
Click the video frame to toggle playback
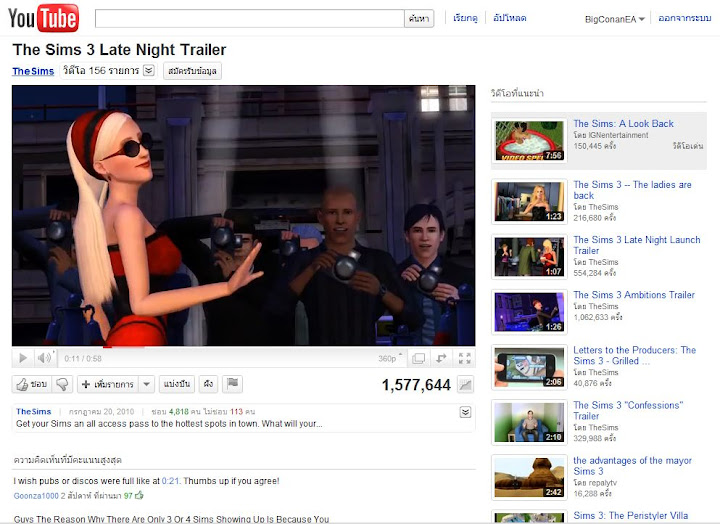point(243,215)
